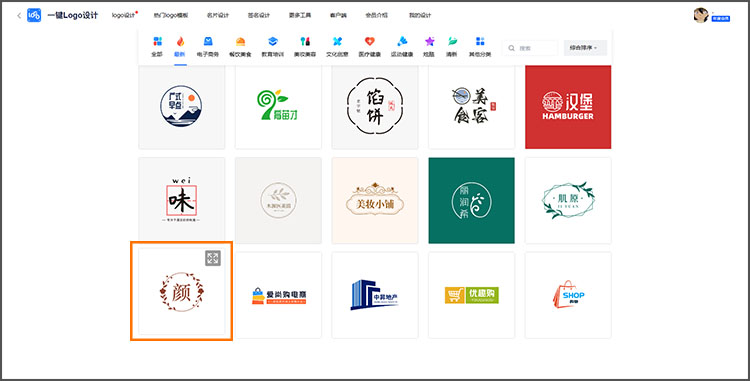Viewport: 750px width, 381px height.
Task: Open the 名片设计 menu item
Action: pyautogui.click(x=218, y=15)
